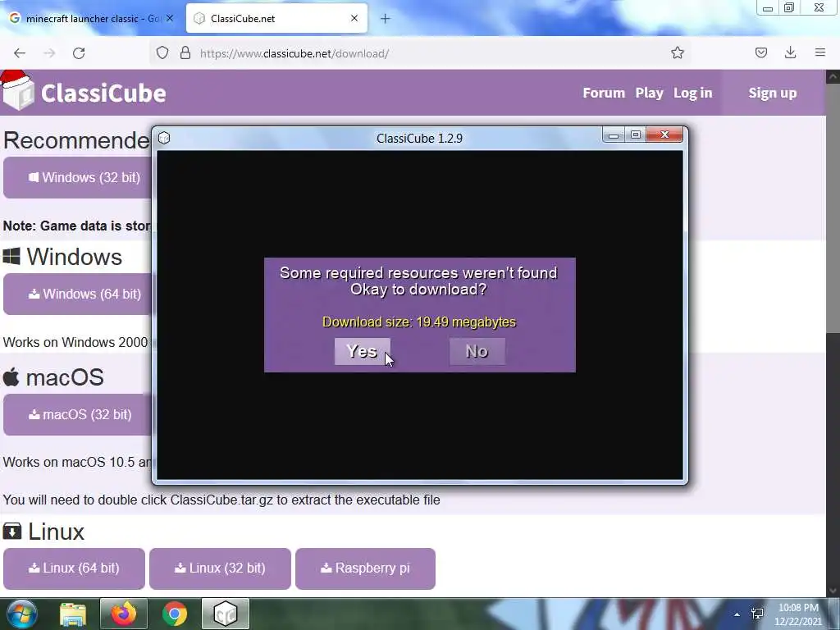Viewport: 840px width, 630px height.
Task: Open the Forum link
Action: point(604,93)
